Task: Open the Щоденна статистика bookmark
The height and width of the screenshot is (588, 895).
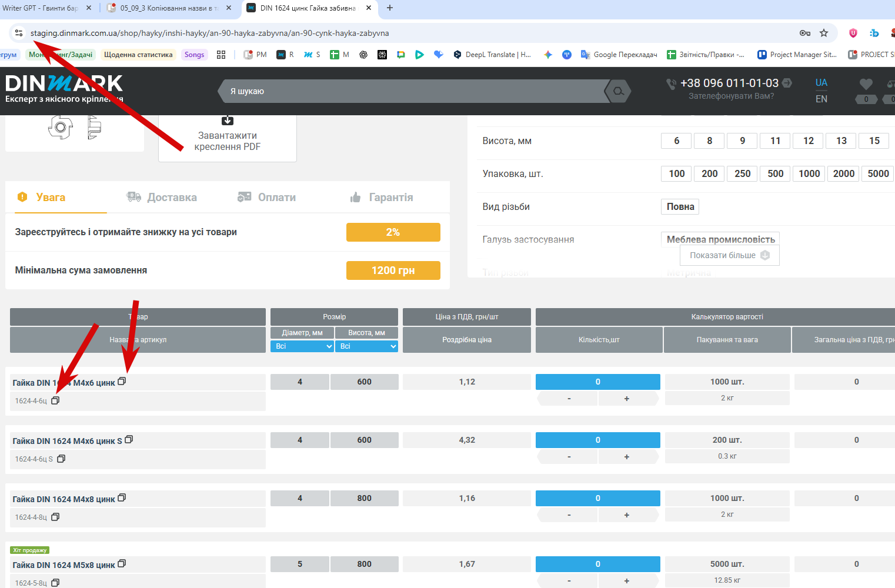Action: pyautogui.click(x=138, y=55)
